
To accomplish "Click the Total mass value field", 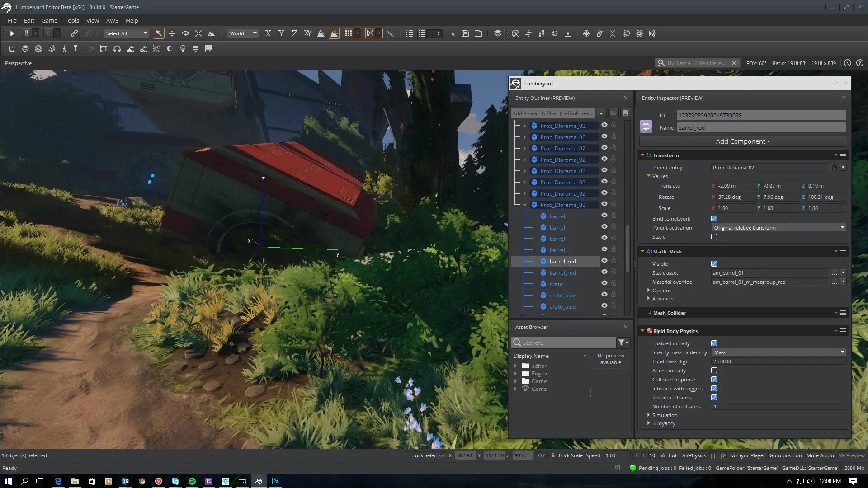I will click(x=778, y=361).
